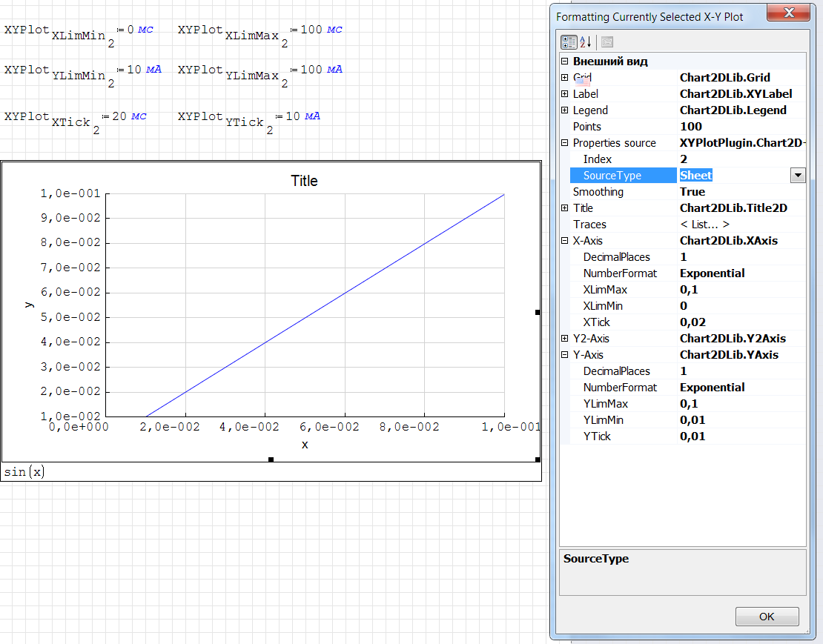This screenshot has height=644, width=823.
Task: Expand the Grid property node
Action: coord(565,78)
